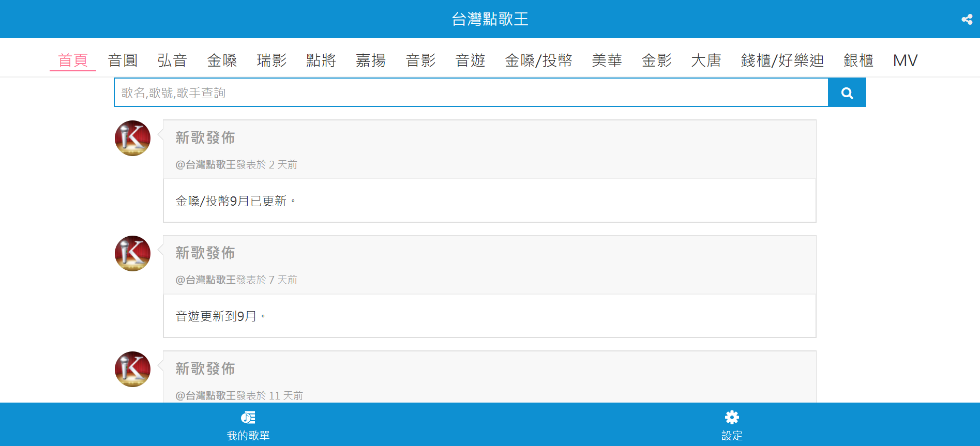The width and height of the screenshot is (980, 446).
Task: Go to the 嘉揚 tab
Action: point(371,60)
